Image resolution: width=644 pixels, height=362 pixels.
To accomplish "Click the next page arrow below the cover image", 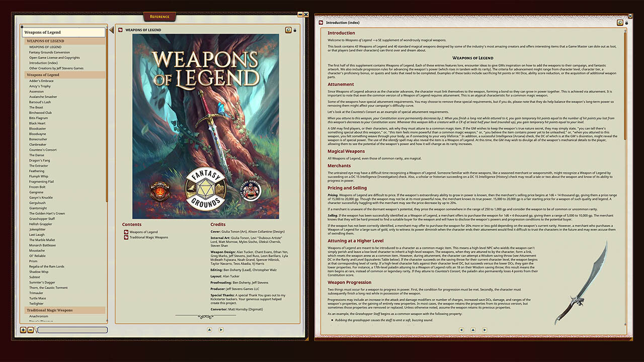I will pos(221,330).
